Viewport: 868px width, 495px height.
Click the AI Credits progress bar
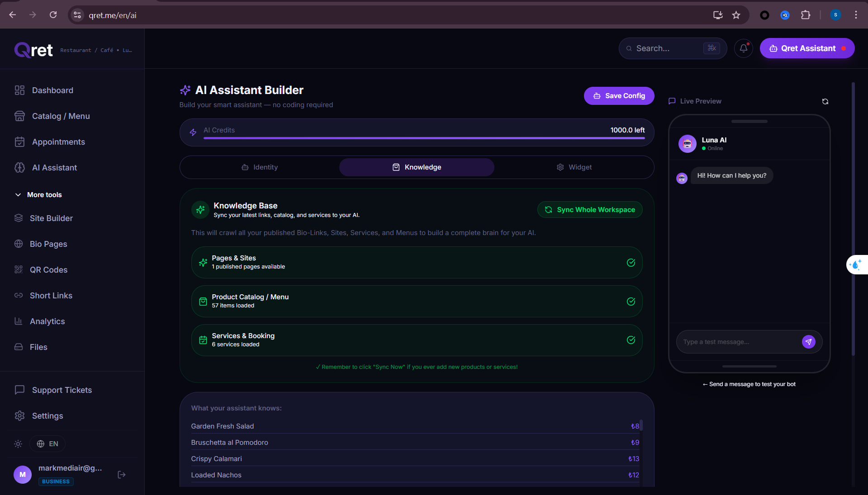(424, 138)
